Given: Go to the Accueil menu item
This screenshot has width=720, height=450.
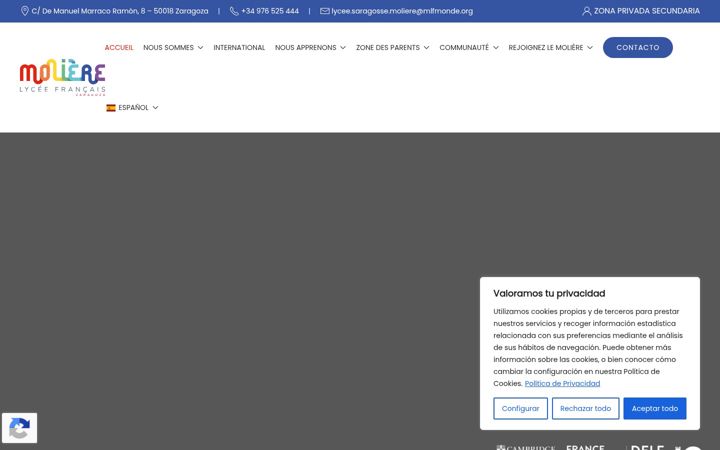Looking at the screenshot, I should 119,47.
